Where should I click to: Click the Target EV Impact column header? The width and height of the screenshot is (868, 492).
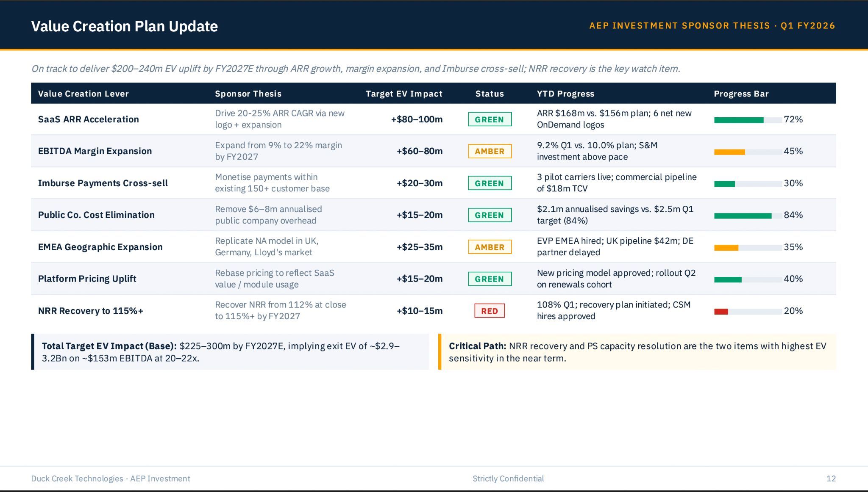404,94
